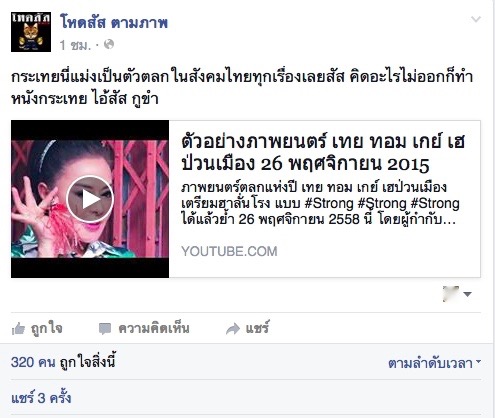Click the โหดสัส page profile picture
The height and width of the screenshot is (418, 495).
(x=31, y=32)
